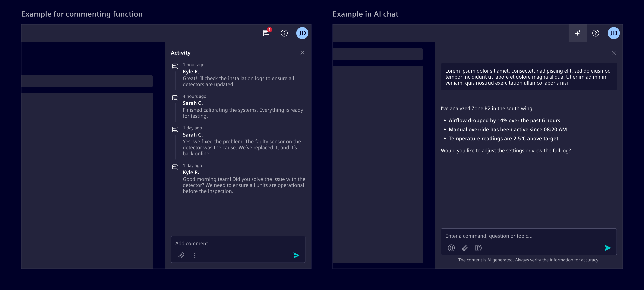Close the Activity panel

302,53
